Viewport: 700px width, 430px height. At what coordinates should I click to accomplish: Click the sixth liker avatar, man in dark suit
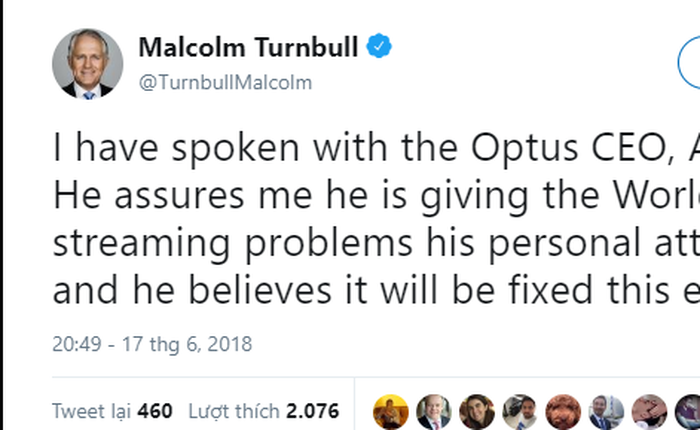click(607, 411)
